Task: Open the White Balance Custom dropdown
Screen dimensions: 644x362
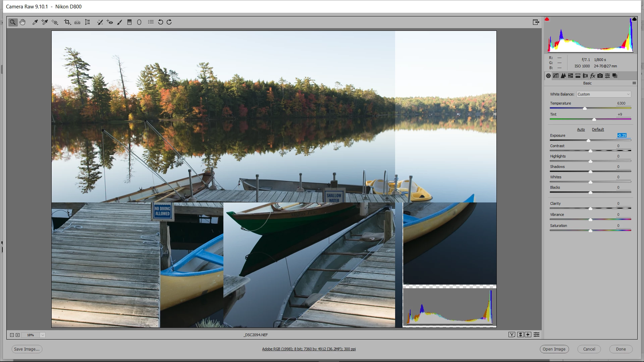Action: click(603, 94)
